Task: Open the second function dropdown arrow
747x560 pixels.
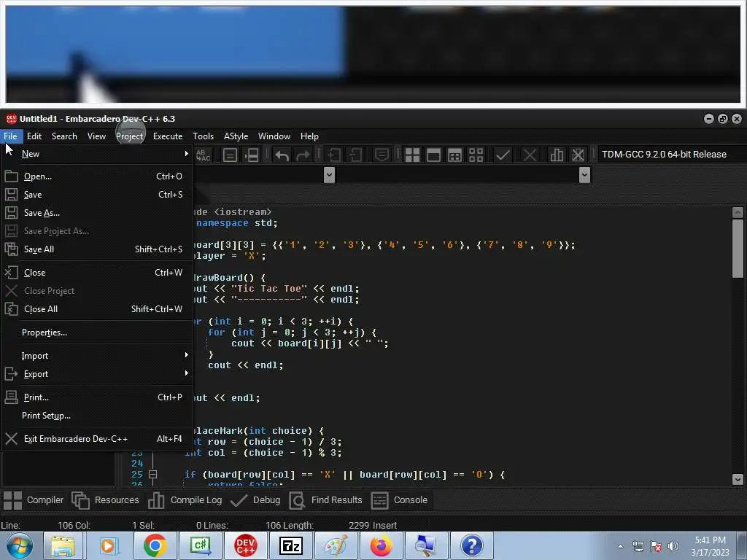Action: (x=584, y=175)
